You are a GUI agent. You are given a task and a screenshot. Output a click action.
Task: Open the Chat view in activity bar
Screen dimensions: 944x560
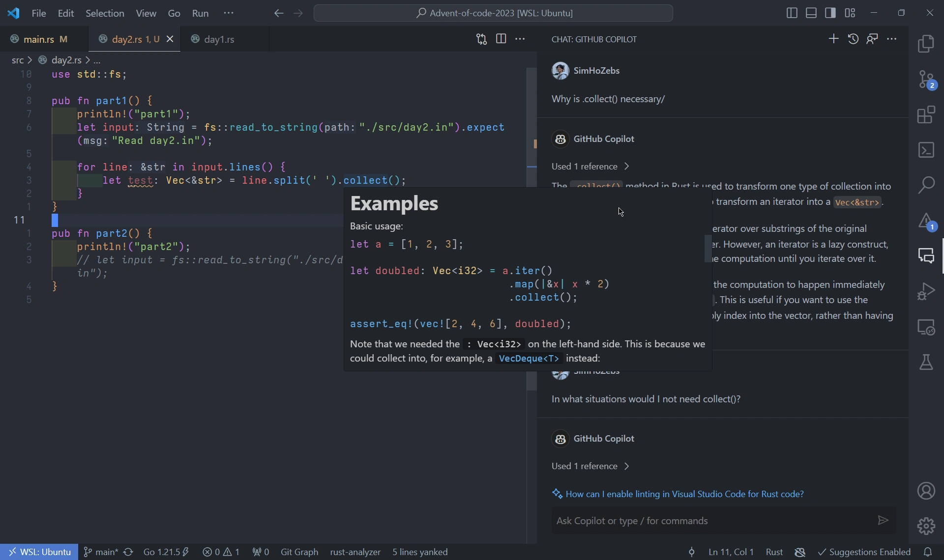tap(926, 255)
